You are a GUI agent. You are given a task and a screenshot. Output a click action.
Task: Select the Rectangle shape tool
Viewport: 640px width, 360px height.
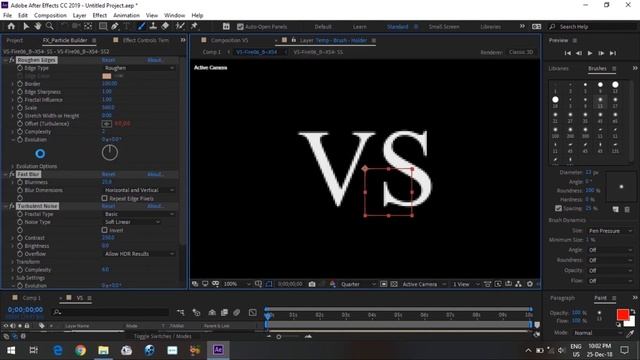[x=103, y=27]
